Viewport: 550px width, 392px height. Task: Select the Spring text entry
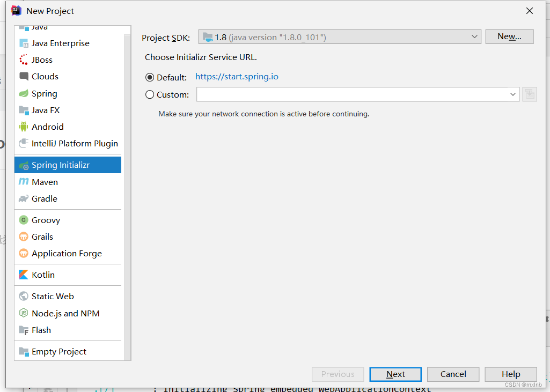44,94
